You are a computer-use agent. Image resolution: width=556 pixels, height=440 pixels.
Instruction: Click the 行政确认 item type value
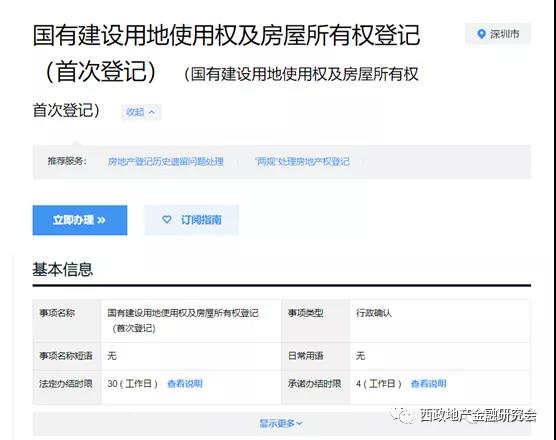(x=374, y=313)
